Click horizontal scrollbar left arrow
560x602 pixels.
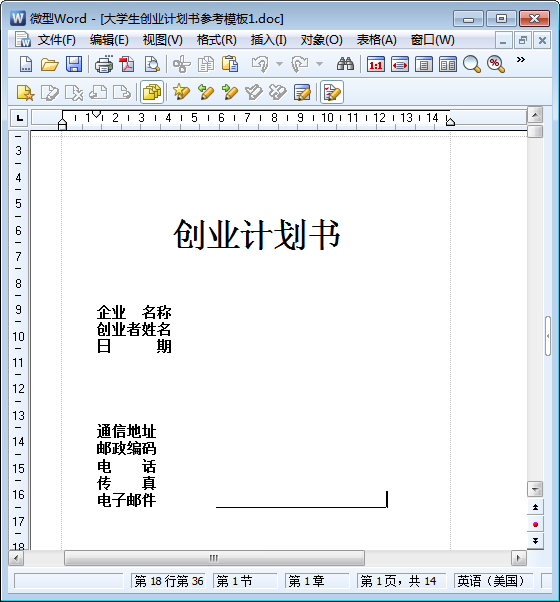click(x=16, y=558)
